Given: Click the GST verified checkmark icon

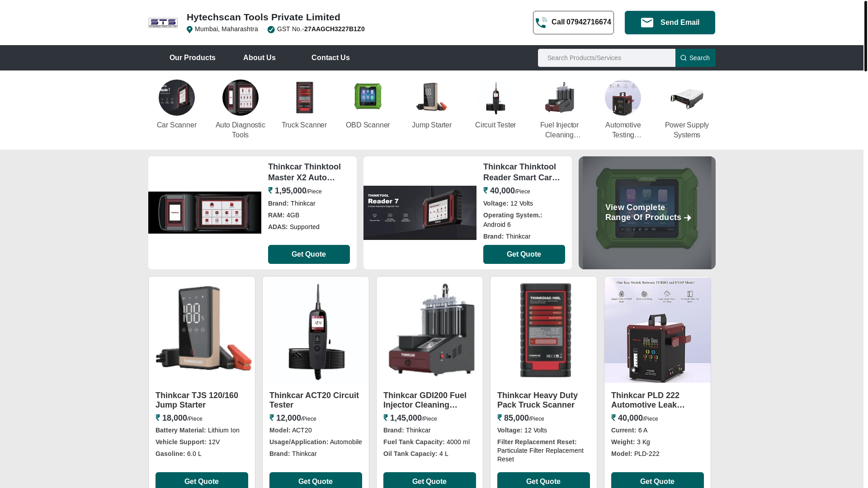Looking at the screenshot, I should click(271, 30).
